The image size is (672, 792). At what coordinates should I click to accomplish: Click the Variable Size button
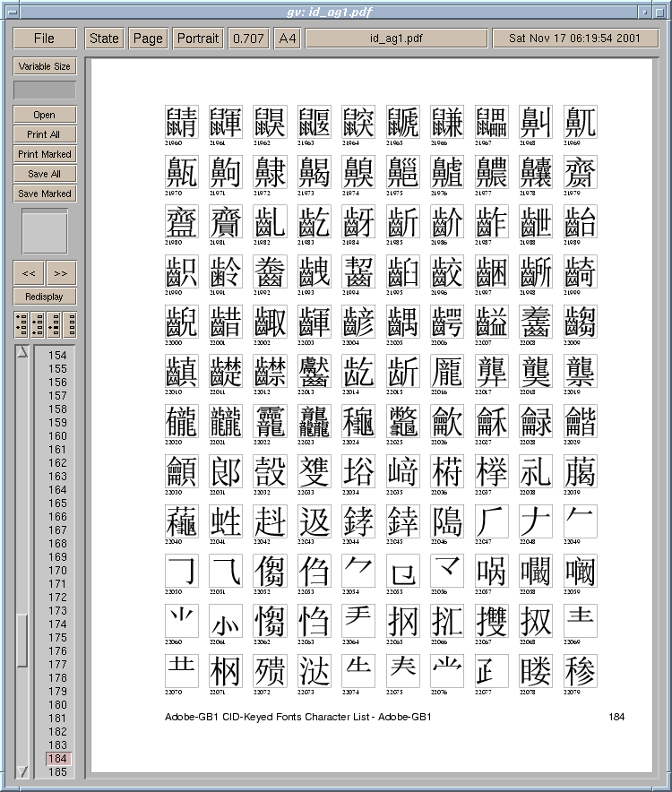click(44, 66)
